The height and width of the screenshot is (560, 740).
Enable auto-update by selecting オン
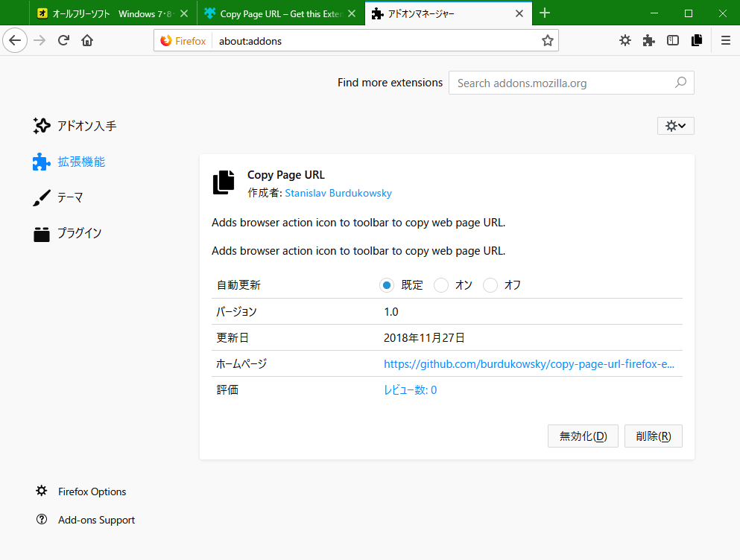click(440, 284)
